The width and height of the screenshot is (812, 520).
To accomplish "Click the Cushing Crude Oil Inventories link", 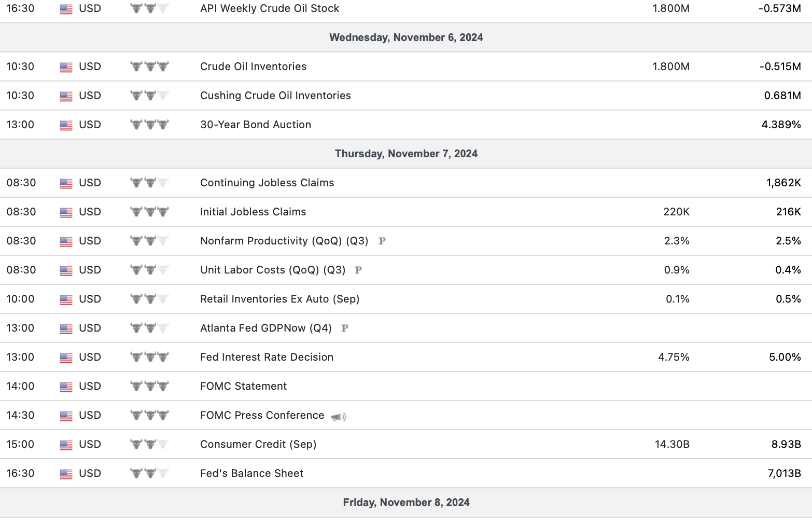I will [x=275, y=95].
